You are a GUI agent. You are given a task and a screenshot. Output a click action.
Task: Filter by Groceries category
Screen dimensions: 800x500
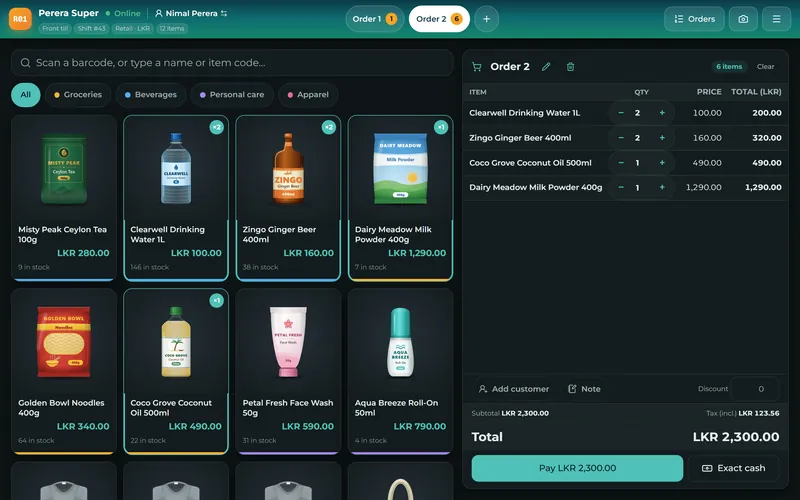tap(78, 95)
